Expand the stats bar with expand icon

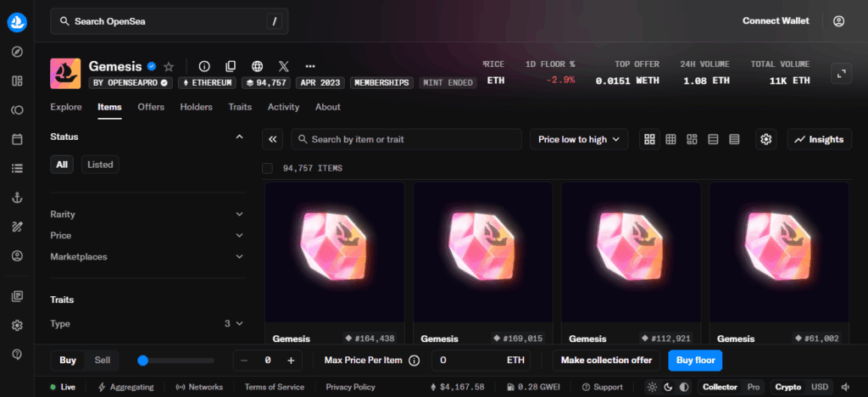842,74
